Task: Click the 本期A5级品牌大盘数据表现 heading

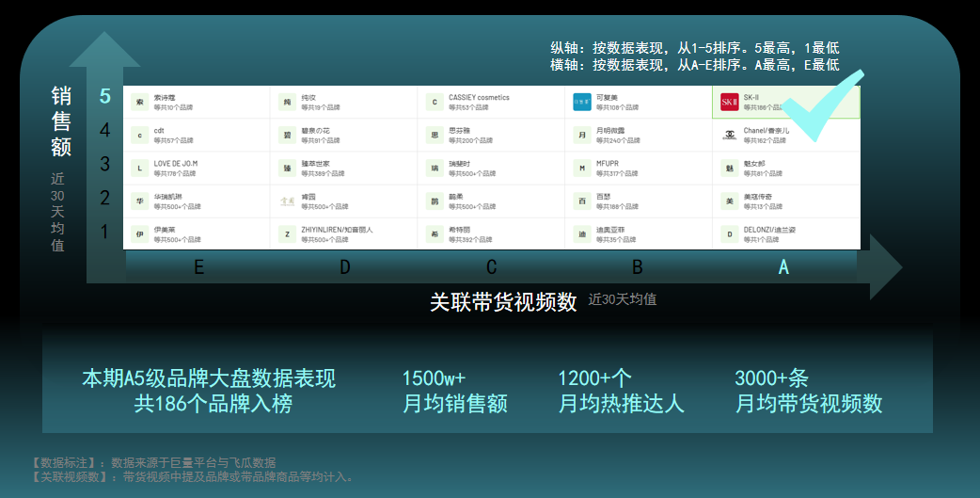Action: click(x=210, y=378)
